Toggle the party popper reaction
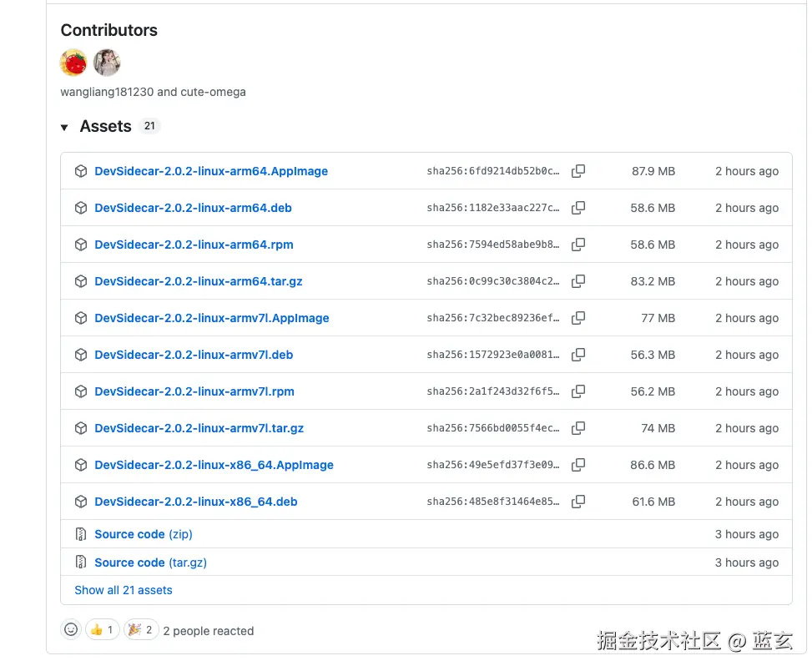This screenshot has height=671, width=812. pyautogui.click(x=141, y=629)
